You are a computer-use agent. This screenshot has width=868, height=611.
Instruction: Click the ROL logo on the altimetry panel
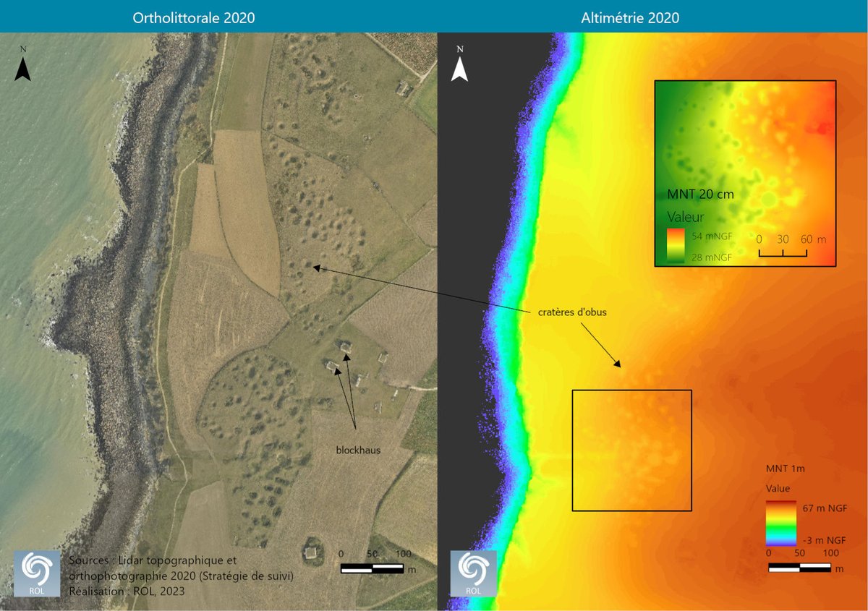pyautogui.click(x=474, y=573)
